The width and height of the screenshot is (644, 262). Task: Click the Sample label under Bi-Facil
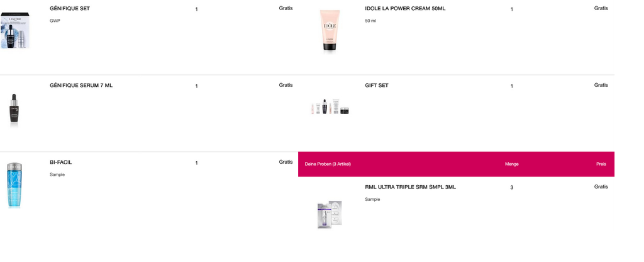pyautogui.click(x=57, y=175)
